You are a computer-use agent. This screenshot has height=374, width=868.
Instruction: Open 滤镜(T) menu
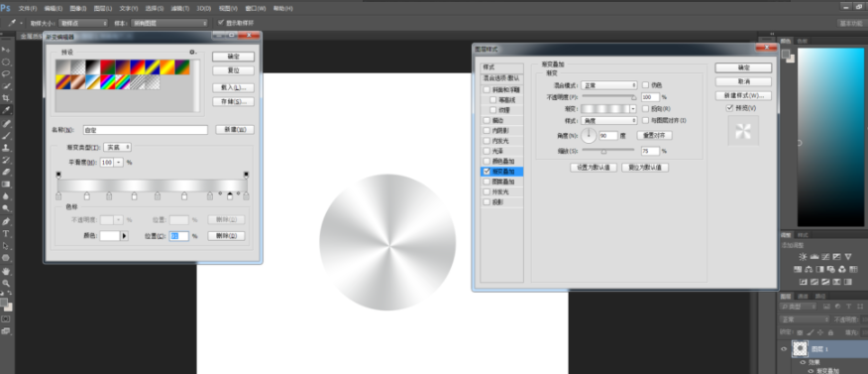pyautogui.click(x=180, y=8)
